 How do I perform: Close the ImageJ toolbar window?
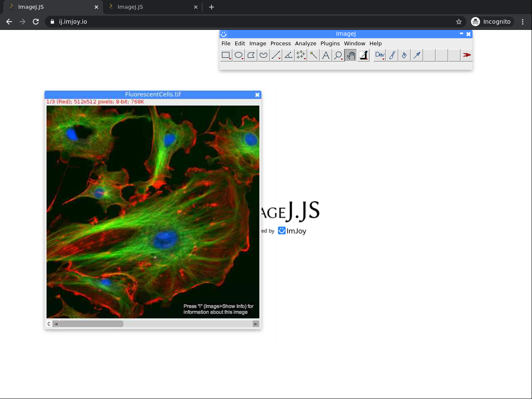click(x=468, y=34)
